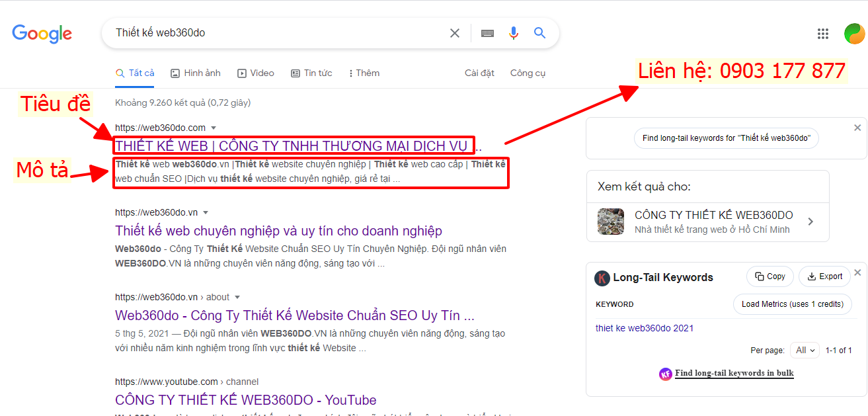Viewport: 868px width, 416px height.
Task: Switch to the Tin tức tab
Action: point(312,73)
